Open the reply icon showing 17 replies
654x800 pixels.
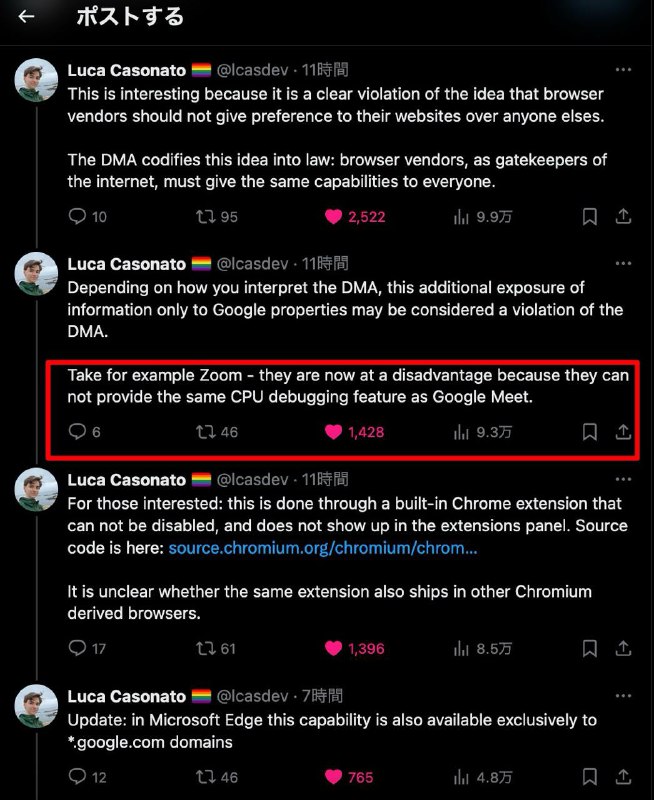78,648
